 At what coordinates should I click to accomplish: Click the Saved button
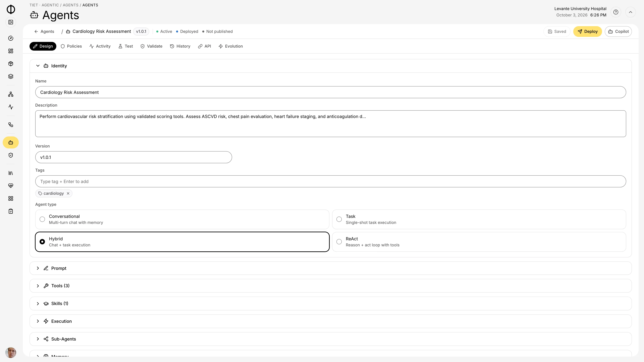pos(557,32)
